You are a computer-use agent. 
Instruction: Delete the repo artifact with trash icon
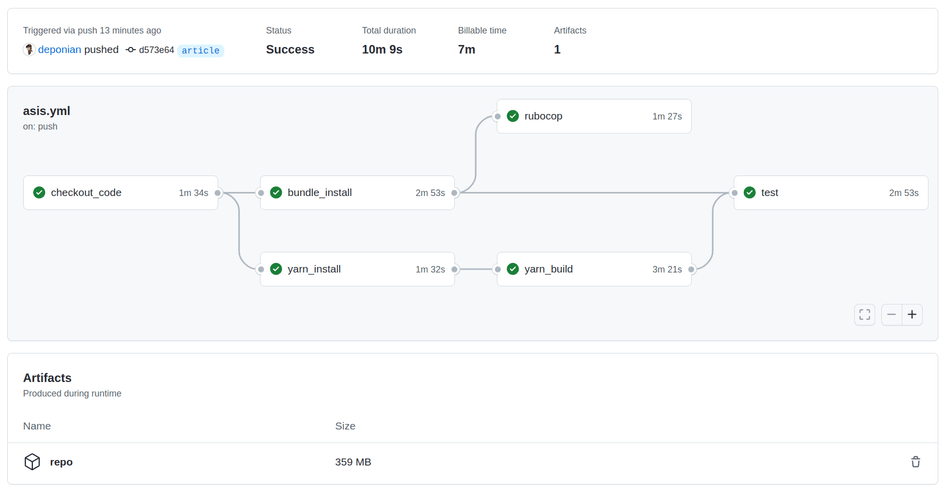[915, 462]
